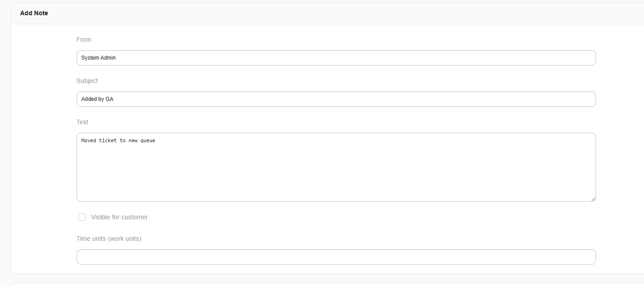Focus the Time units work units field
This screenshot has width=644, height=287.
tap(336, 257)
